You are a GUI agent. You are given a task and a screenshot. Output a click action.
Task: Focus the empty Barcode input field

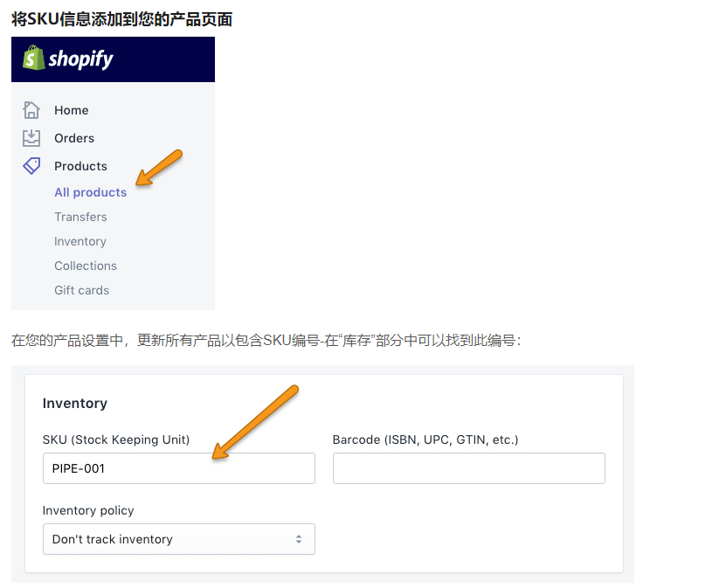pos(468,468)
